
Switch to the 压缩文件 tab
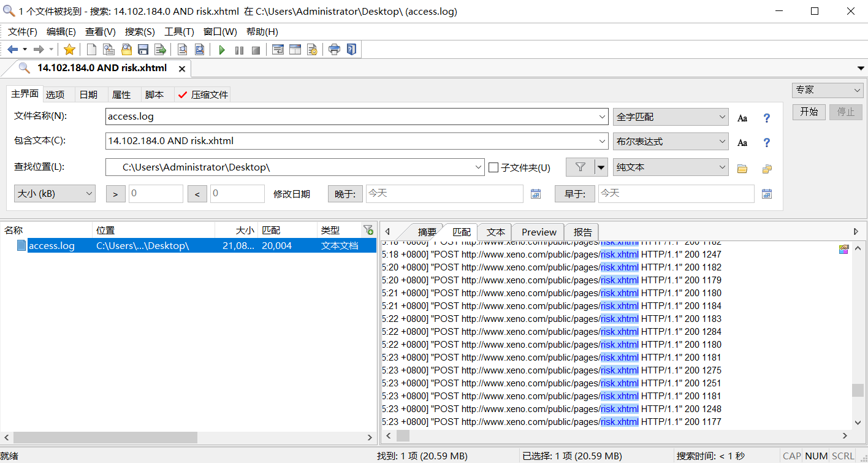[203, 94]
